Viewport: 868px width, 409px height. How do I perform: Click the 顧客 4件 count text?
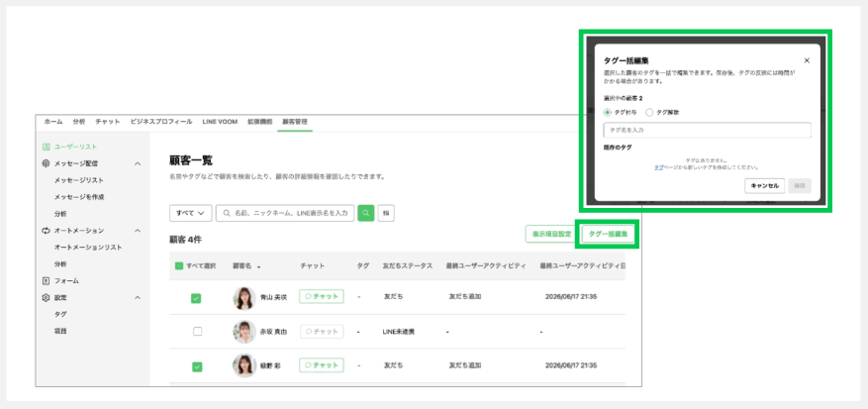pos(185,240)
